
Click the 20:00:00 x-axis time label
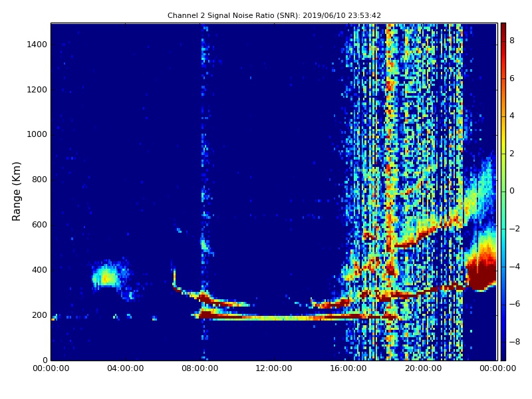coord(423,368)
